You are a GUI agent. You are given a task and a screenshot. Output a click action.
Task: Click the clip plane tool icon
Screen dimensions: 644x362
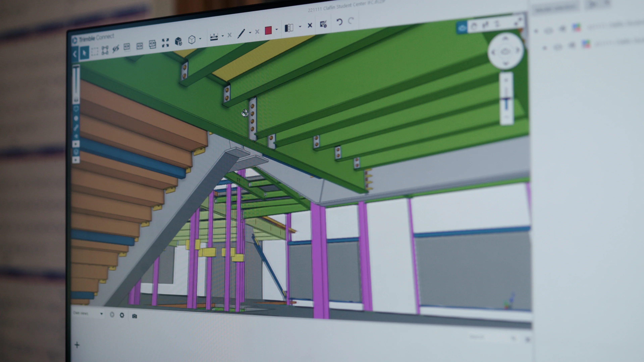[289, 28]
